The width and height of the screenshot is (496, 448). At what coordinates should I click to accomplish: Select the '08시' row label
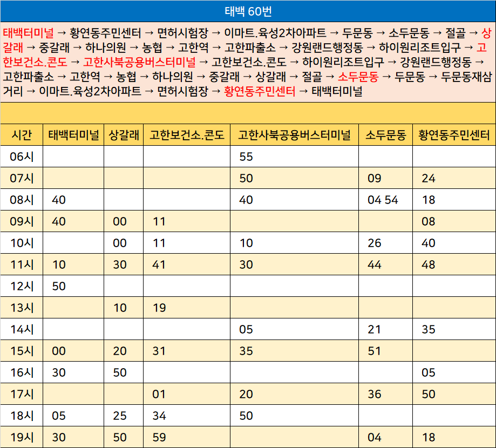click(22, 200)
